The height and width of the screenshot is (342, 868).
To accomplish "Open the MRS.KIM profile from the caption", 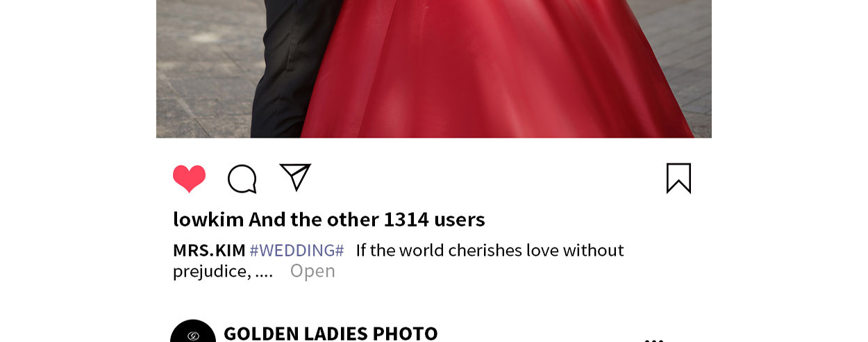I will pos(209,250).
